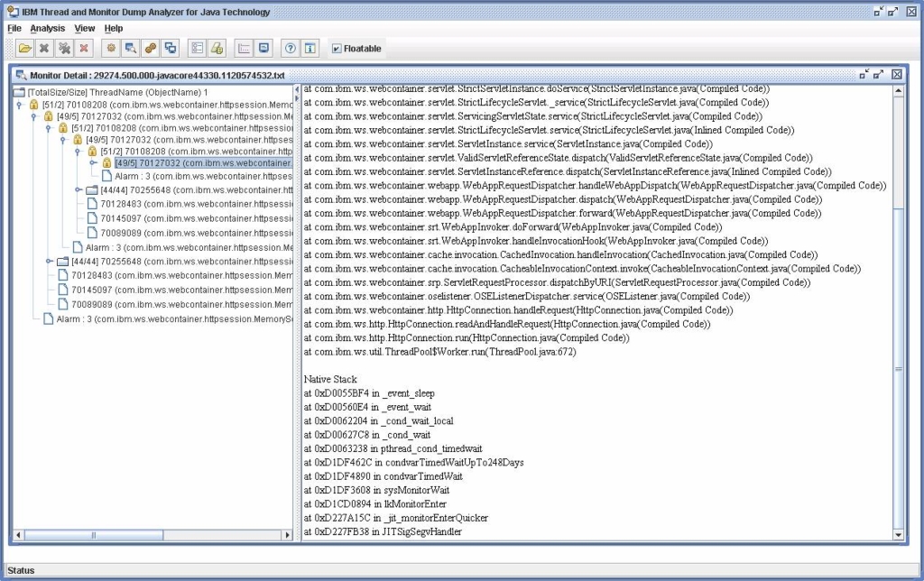
Task: Select the 70128483 row ending in Mem
Action: click(x=181, y=275)
